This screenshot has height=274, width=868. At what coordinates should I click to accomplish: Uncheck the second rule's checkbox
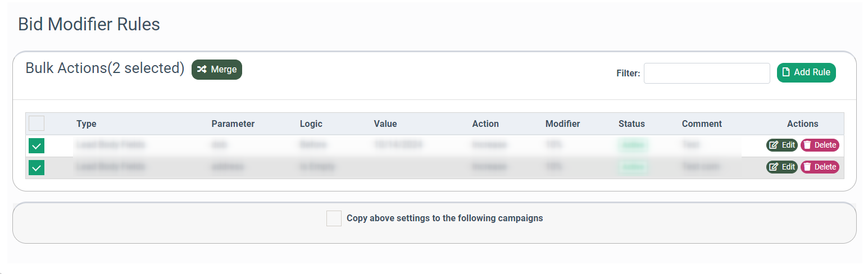tap(37, 167)
